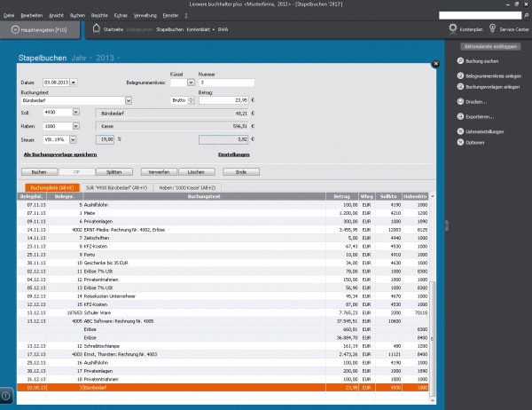This screenshot has height=410, width=532.
Task: Open the Jahr selector next to Stapelbuchen
Action: (x=82, y=58)
